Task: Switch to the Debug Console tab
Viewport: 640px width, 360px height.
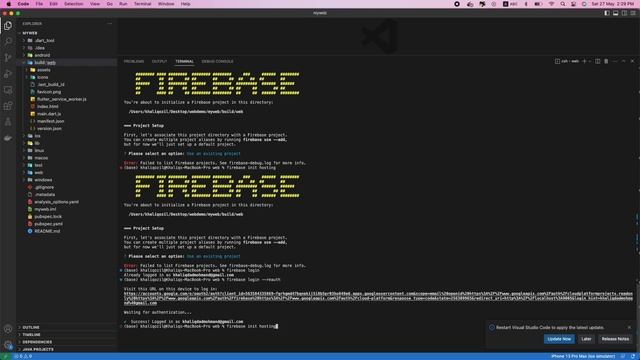Action: coord(217,61)
